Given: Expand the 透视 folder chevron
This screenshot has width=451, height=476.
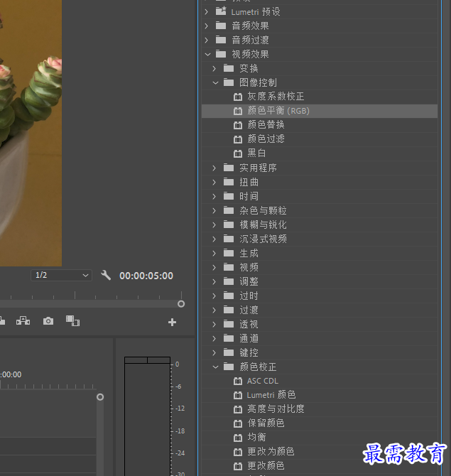Looking at the screenshot, I should (x=214, y=324).
